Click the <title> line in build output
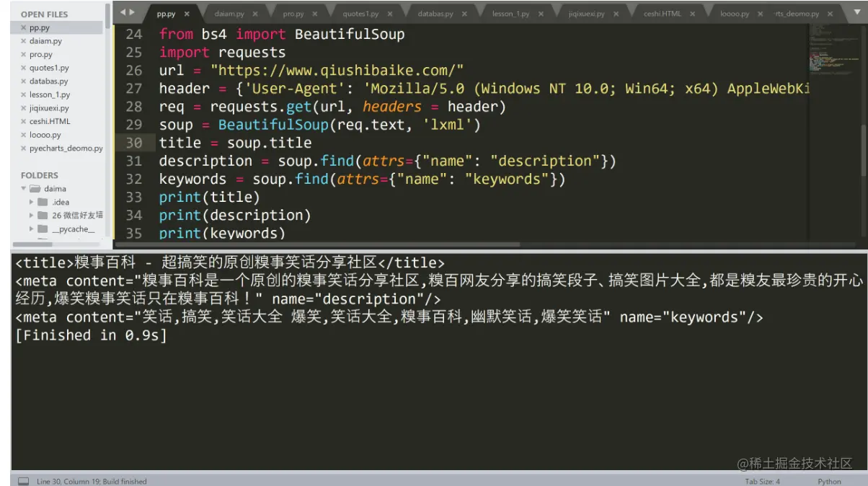 (230, 263)
